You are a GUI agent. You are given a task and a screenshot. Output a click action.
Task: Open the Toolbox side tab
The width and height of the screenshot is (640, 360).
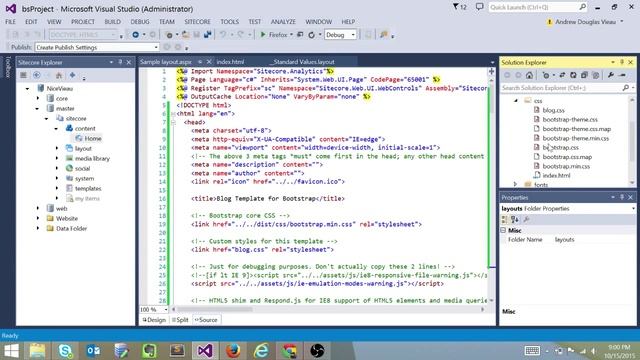click(7, 67)
